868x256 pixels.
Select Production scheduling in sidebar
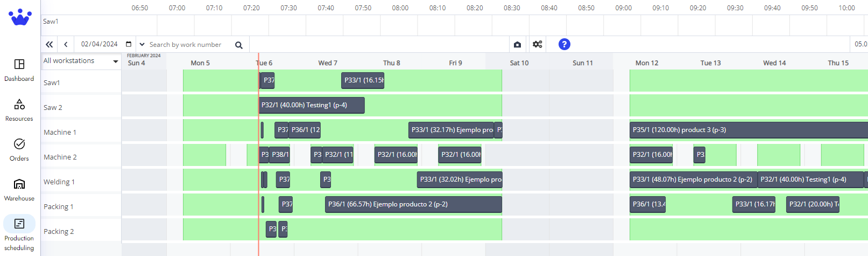point(19,233)
